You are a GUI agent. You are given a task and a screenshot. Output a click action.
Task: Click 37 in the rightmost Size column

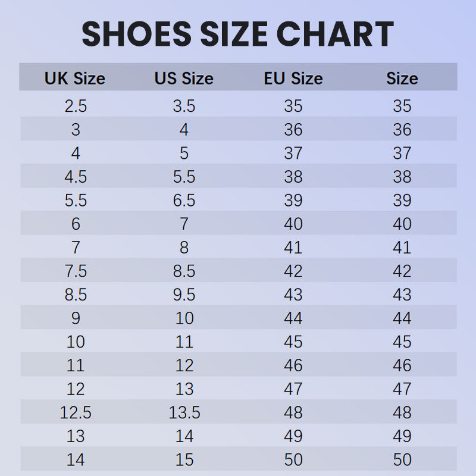point(402,154)
